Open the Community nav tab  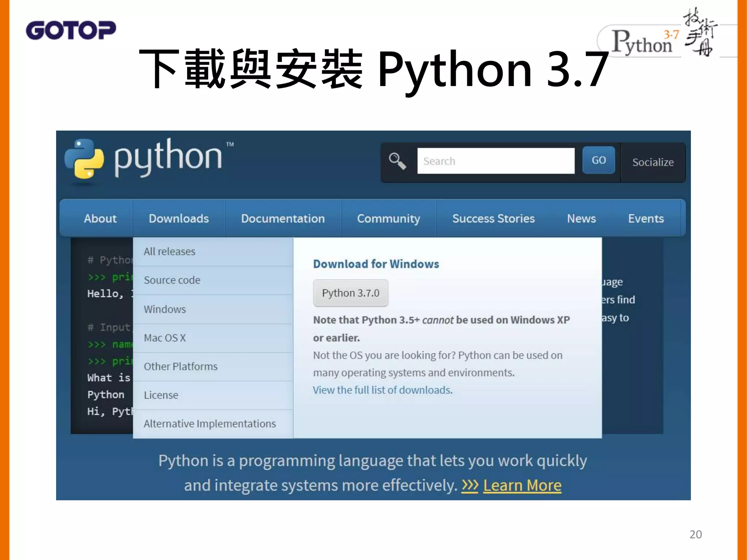388,218
